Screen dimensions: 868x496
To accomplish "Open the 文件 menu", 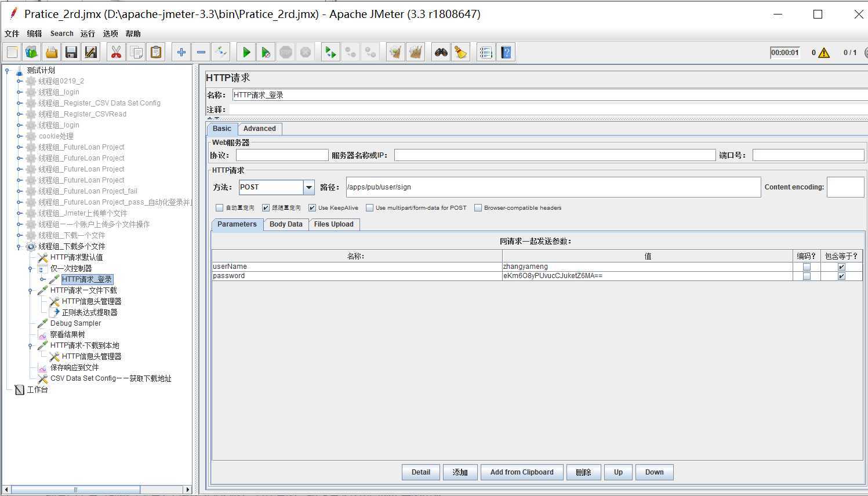I will coord(12,34).
